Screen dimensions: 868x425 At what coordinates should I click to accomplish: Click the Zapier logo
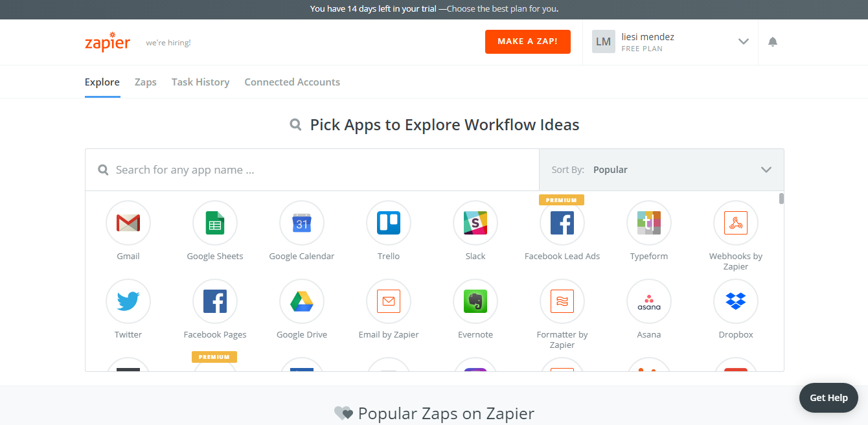pyautogui.click(x=108, y=41)
